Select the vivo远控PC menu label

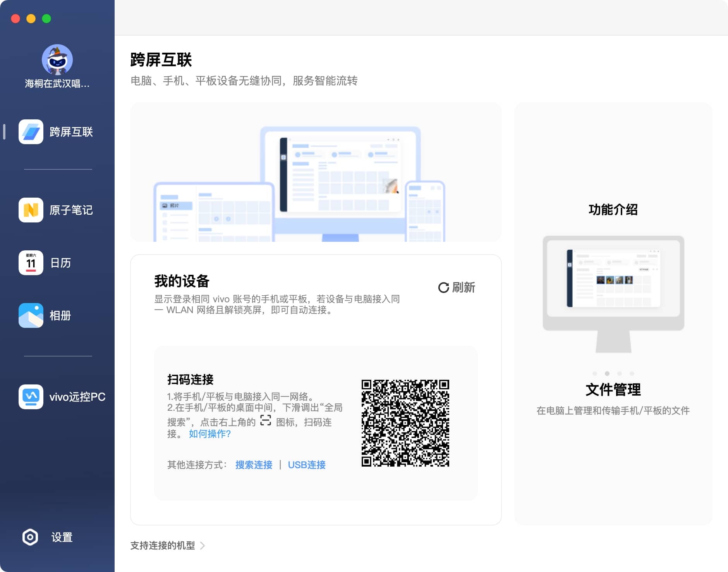77,397
